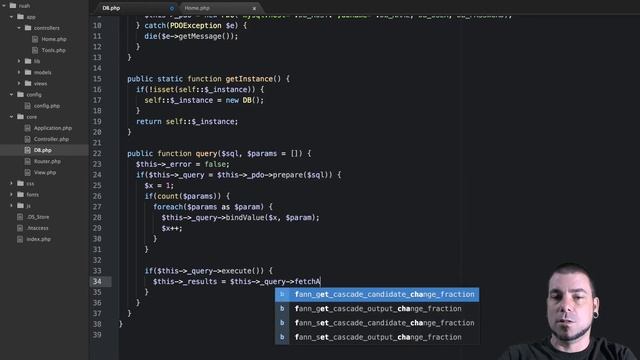Collapse the controllers folder arrow
Viewport: 640px width, 360px height.
[x=19, y=28]
